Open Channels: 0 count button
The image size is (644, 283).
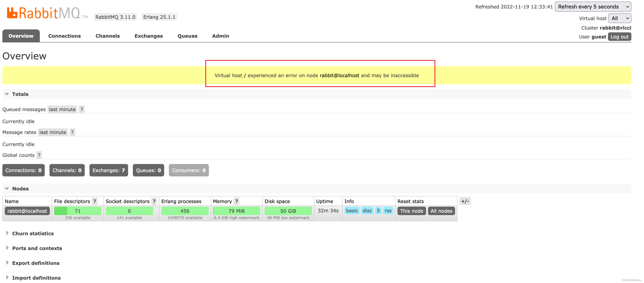(x=67, y=170)
